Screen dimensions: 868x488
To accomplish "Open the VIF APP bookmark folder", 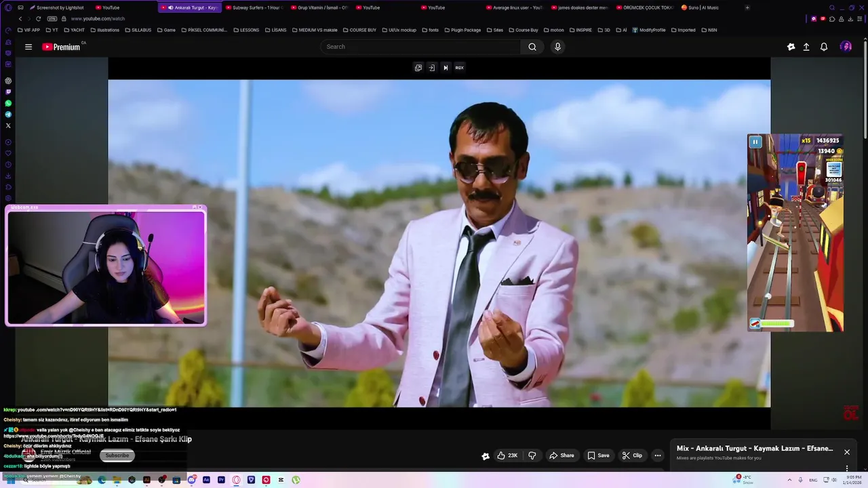I will 29,30.
